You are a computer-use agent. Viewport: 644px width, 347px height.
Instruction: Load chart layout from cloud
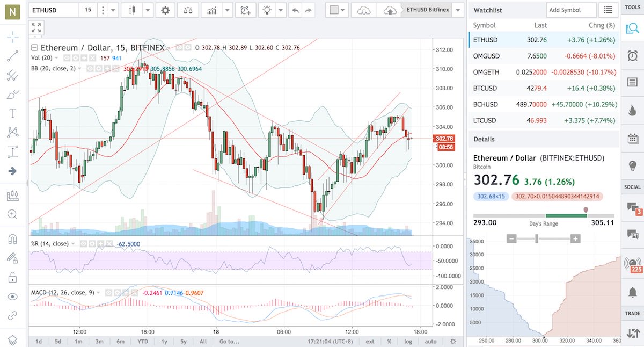point(364,10)
